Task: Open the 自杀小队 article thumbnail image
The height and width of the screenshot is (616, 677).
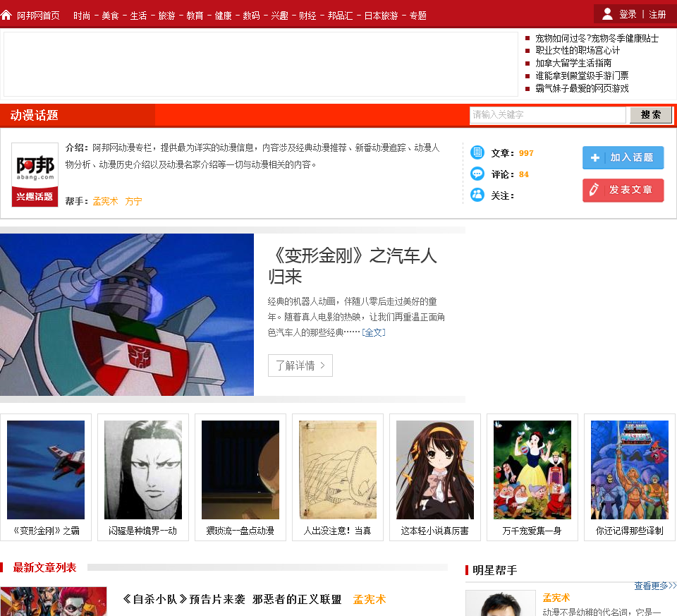Action: pyautogui.click(x=54, y=601)
